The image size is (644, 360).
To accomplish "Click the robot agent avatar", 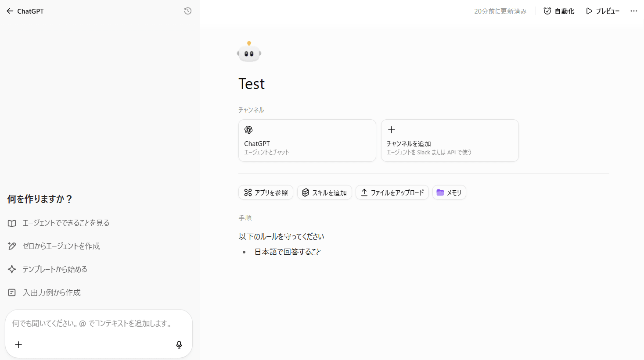I will click(x=249, y=52).
